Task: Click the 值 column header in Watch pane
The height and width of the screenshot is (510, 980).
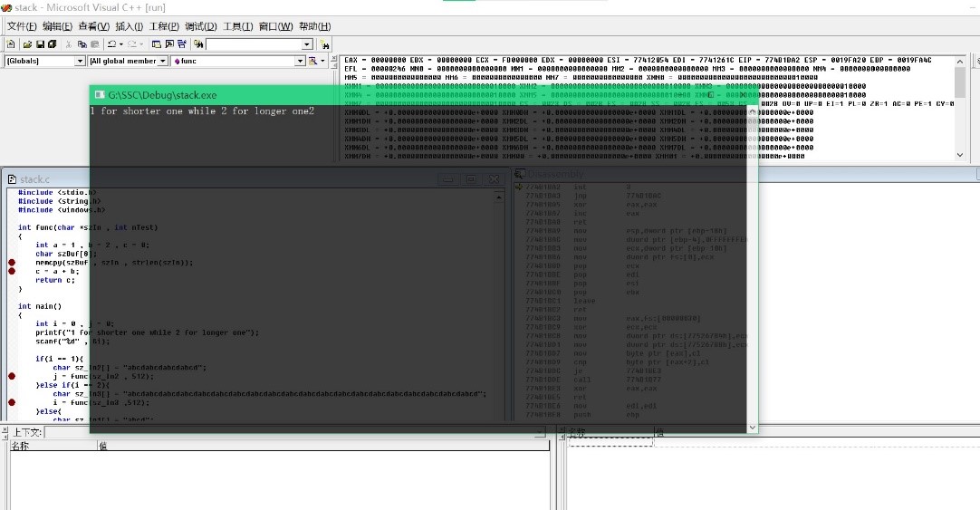Action: [817, 432]
